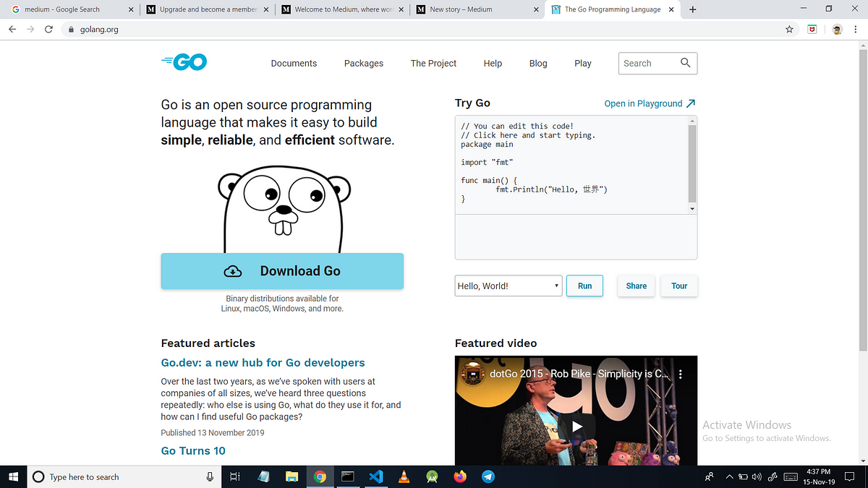The width and height of the screenshot is (868, 488).
Task: Play the featured Rob Pike video
Action: (576, 426)
